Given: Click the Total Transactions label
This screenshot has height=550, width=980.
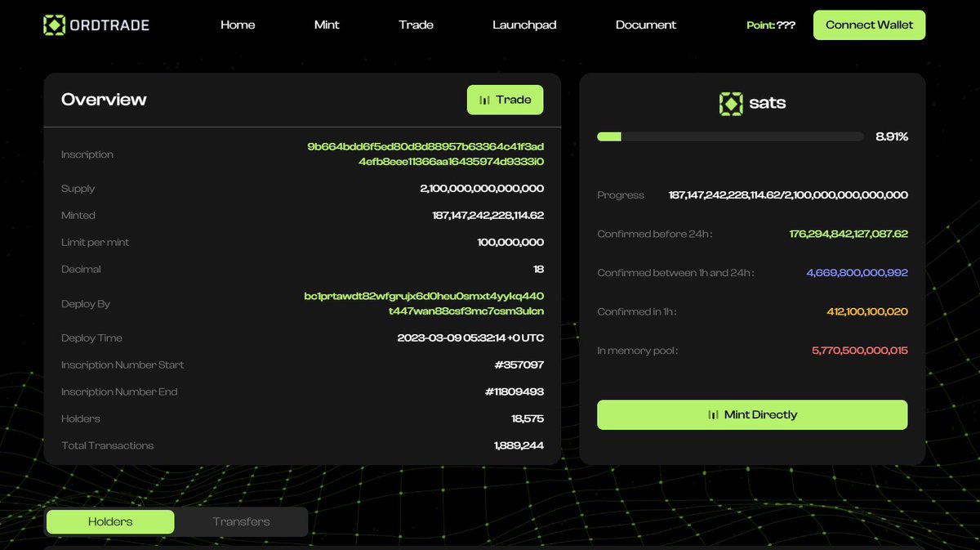Looking at the screenshot, I should (x=108, y=445).
